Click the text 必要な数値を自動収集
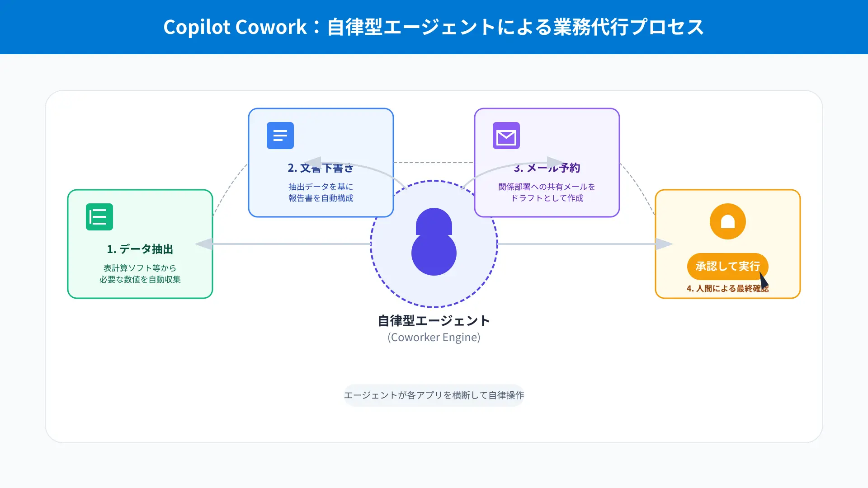The width and height of the screenshot is (868, 488). tap(140, 279)
